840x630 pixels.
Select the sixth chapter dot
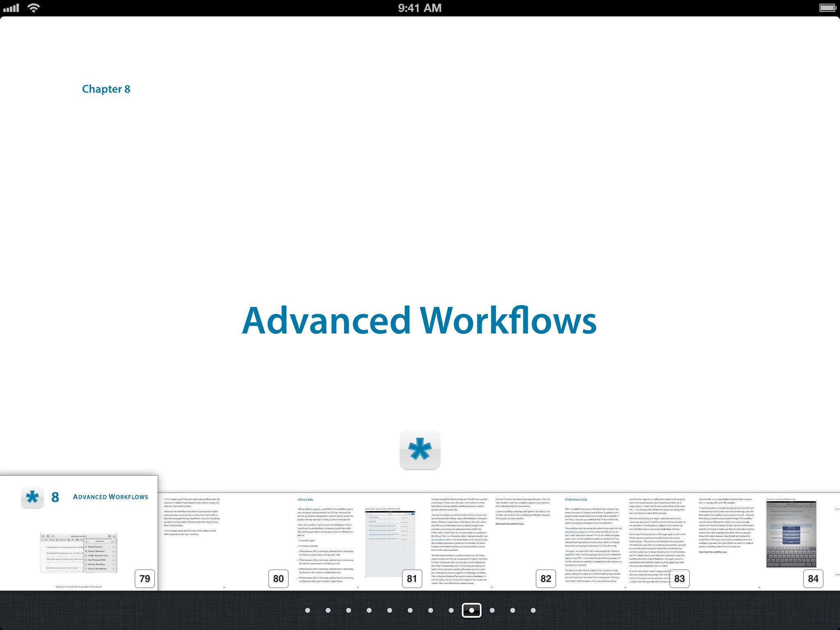(410, 610)
